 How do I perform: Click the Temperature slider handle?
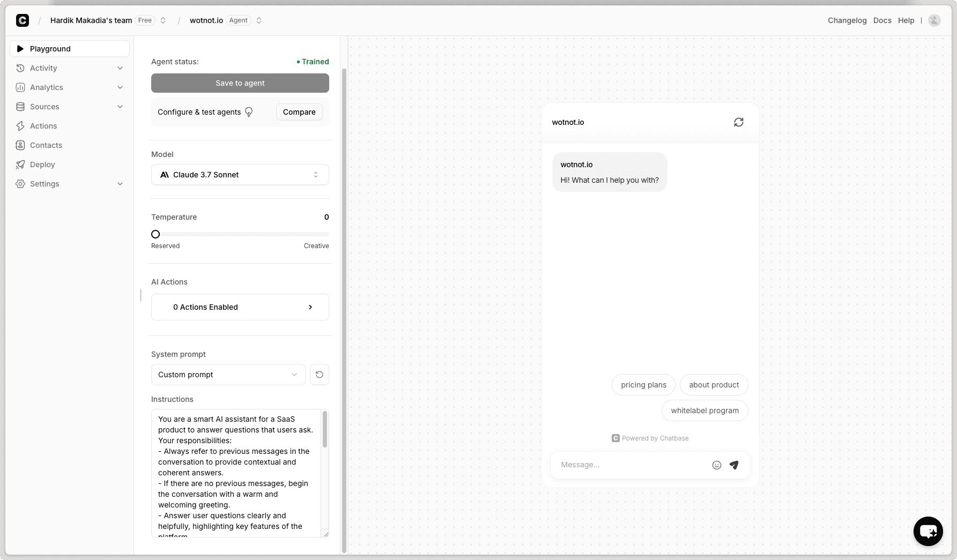coord(155,234)
